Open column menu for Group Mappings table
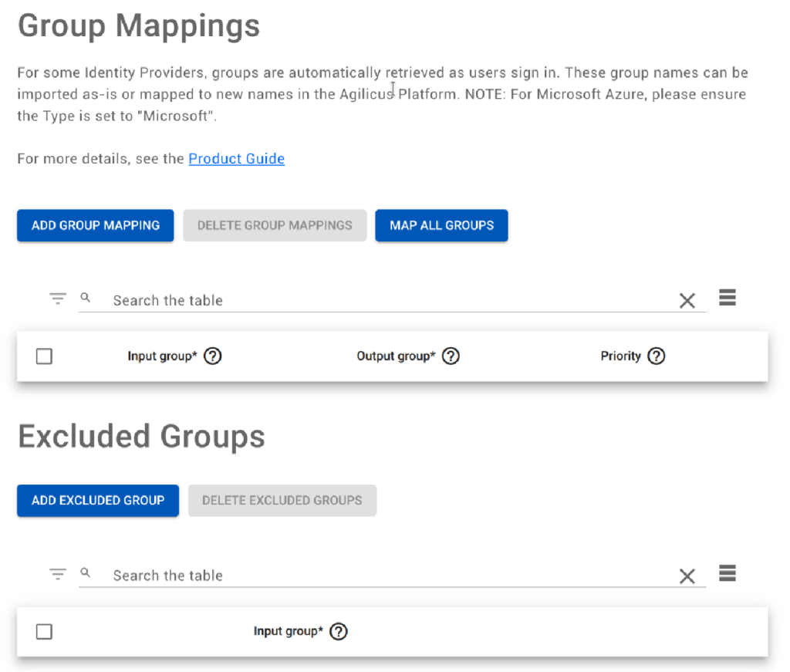The image size is (790, 672). (727, 298)
